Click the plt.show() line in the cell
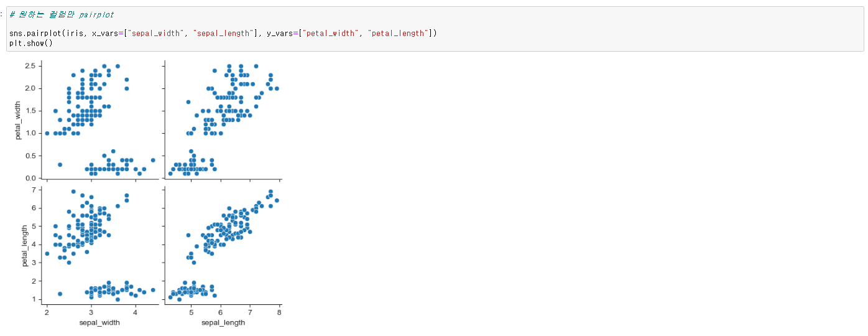868x336 pixels. click(30, 42)
